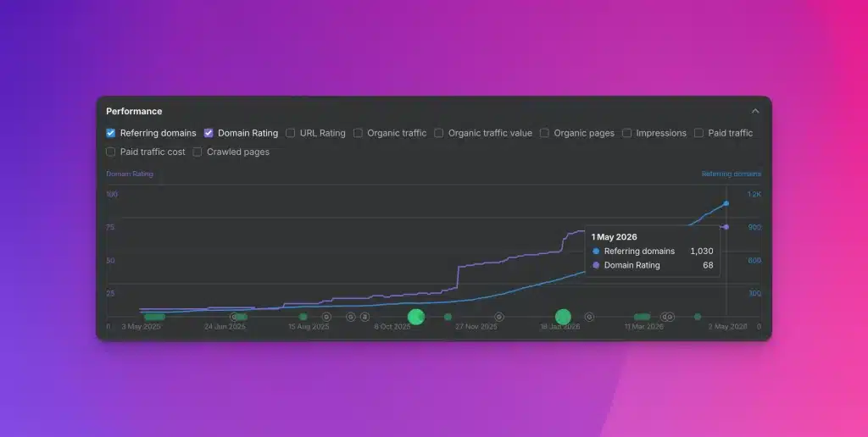
Task: Uncheck the Referring domains checkbox
Action: pyautogui.click(x=111, y=133)
